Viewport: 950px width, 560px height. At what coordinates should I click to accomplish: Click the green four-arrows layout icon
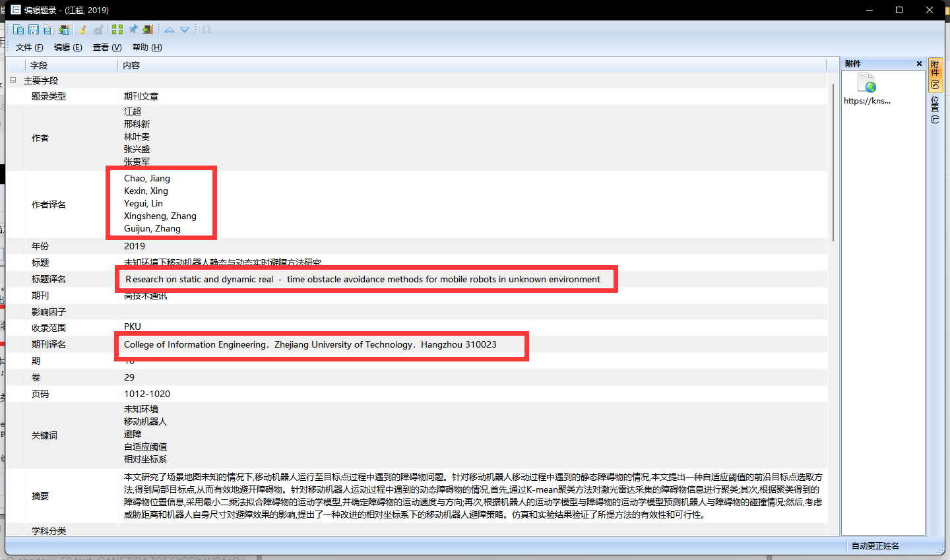[x=117, y=29]
